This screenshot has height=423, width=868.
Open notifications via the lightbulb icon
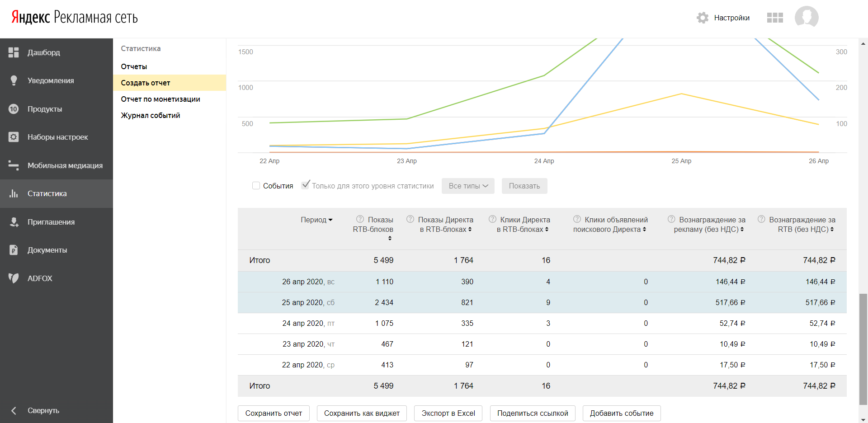click(x=14, y=80)
